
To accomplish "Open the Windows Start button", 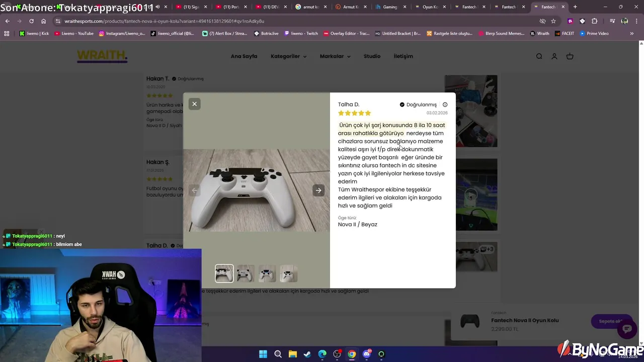I will [263, 354].
